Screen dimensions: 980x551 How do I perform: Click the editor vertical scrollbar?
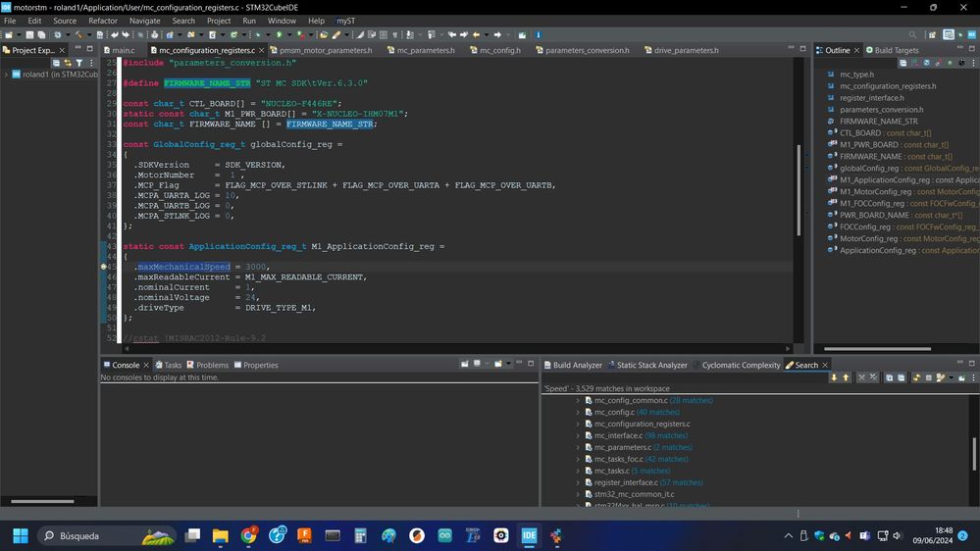(x=799, y=190)
